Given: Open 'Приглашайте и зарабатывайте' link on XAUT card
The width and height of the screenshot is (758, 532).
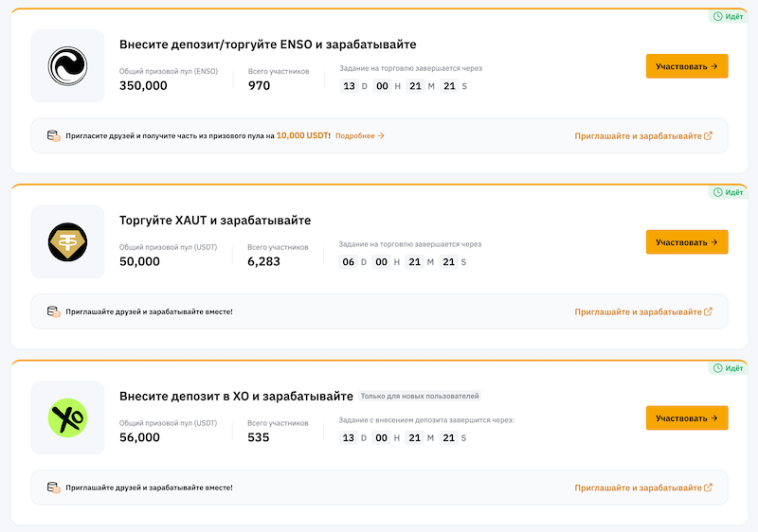Looking at the screenshot, I should click(638, 311).
